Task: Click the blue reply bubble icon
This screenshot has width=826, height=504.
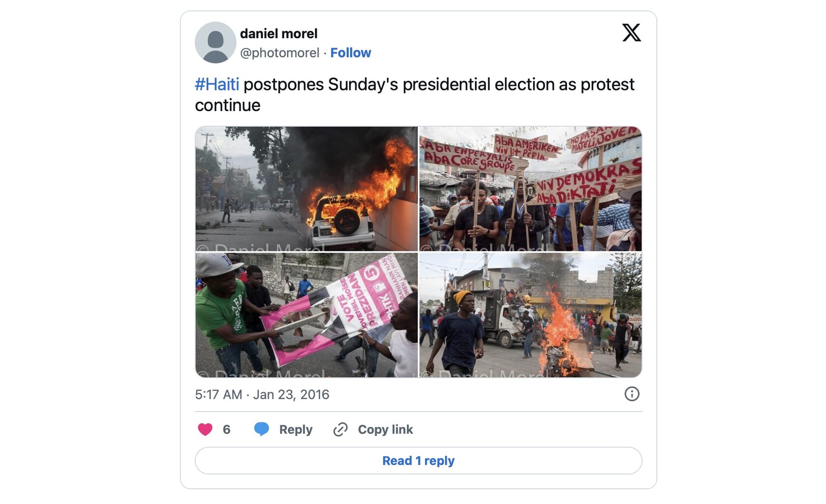Action: pos(262,429)
